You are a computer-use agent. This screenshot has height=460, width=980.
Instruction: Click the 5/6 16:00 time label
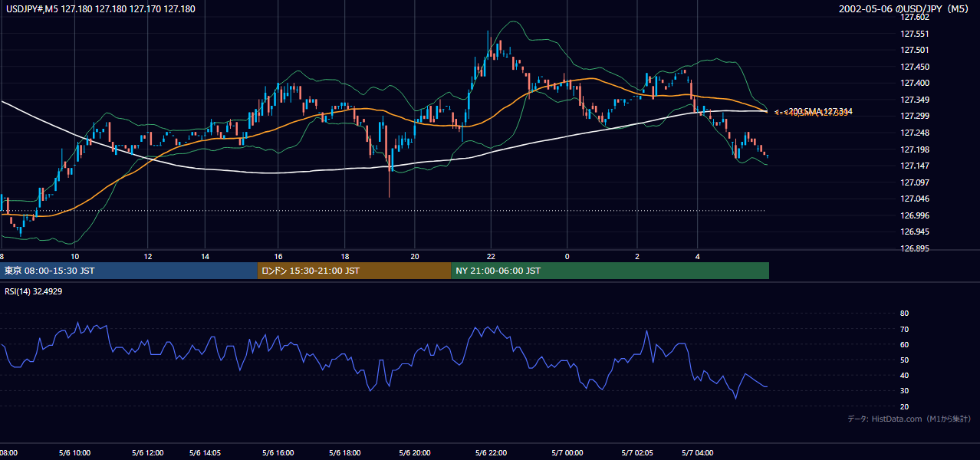point(278,452)
